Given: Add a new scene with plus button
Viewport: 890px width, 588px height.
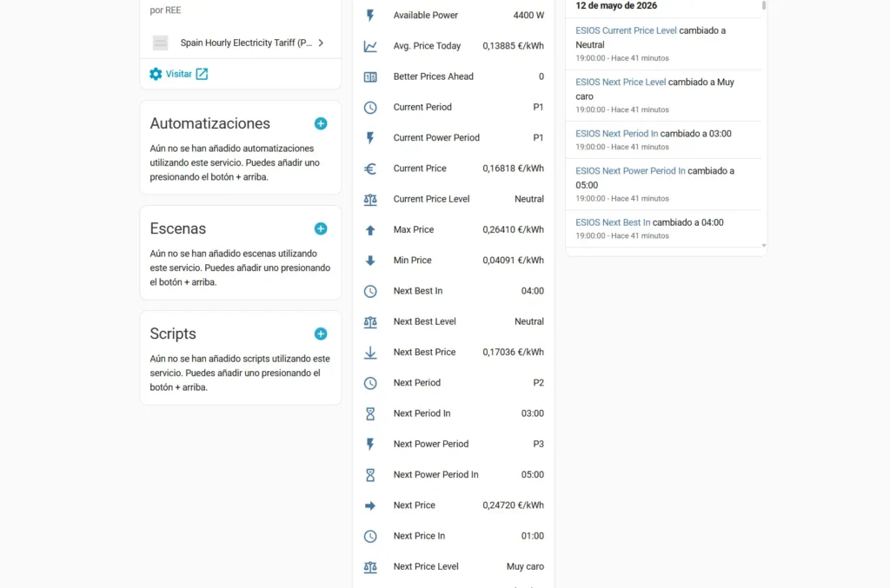Looking at the screenshot, I should pyautogui.click(x=321, y=228).
